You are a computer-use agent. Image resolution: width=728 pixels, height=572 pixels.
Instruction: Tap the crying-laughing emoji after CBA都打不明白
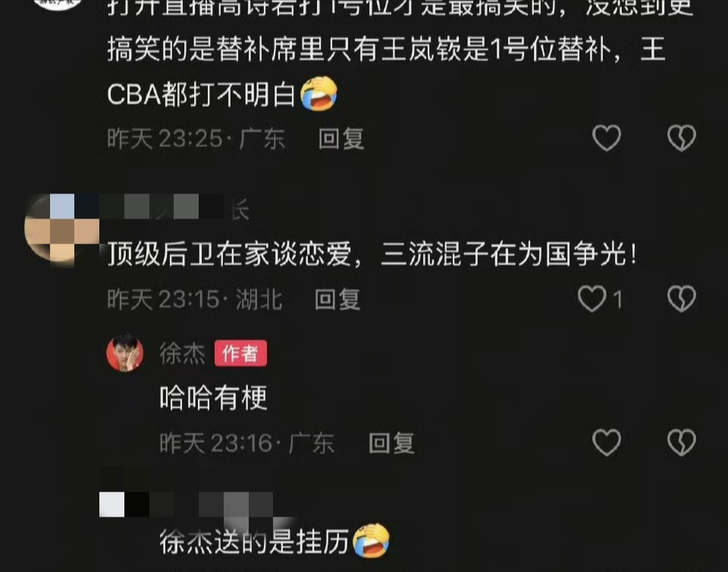tap(318, 94)
